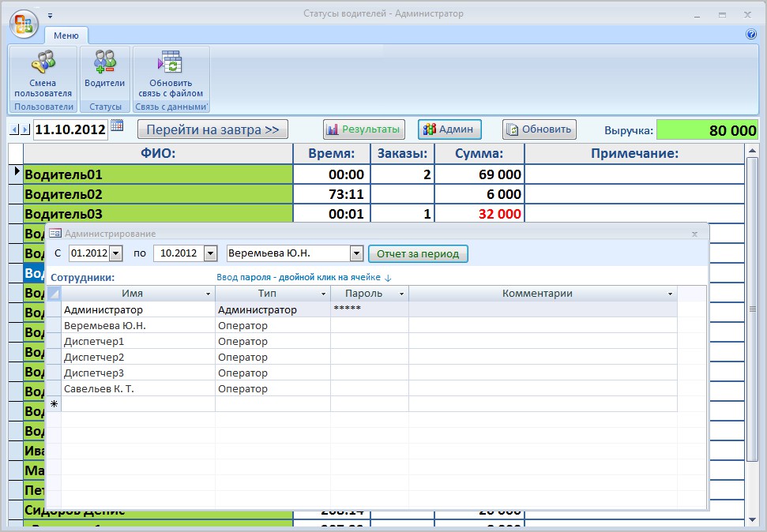Select the Меню ribbon tab
Viewport: 767px width, 532px height.
66,36
